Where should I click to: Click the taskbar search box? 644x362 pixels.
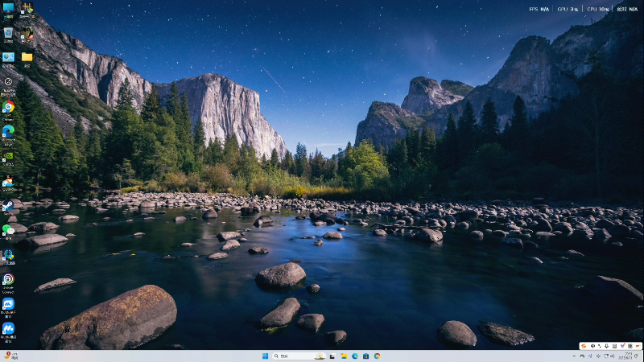[x=299, y=356]
